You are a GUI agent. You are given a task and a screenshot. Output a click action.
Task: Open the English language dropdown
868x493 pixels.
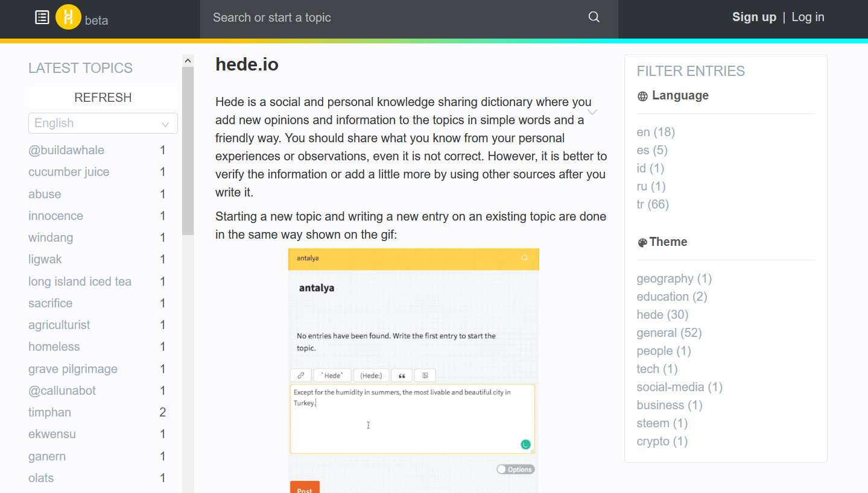coord(103,124)
